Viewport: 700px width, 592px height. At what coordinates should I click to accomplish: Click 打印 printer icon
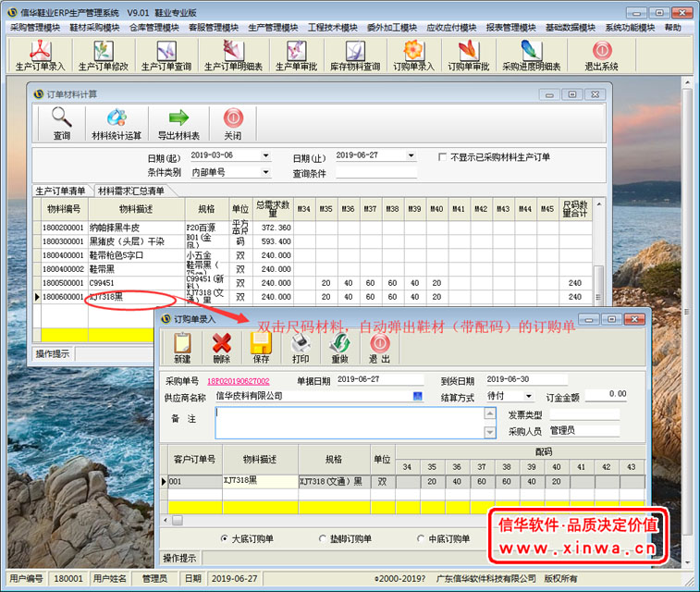click(301, 348)
